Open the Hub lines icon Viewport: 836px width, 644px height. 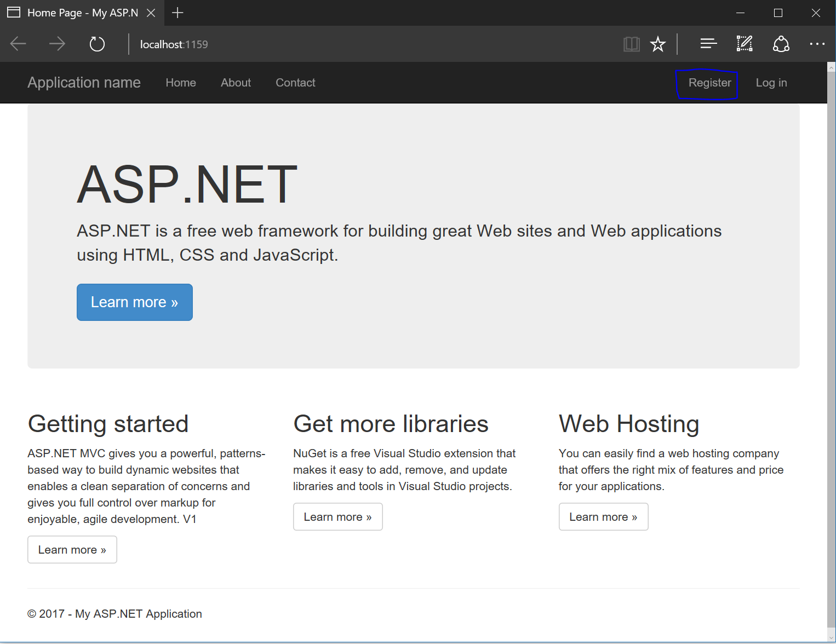click(x=708, y=43)
